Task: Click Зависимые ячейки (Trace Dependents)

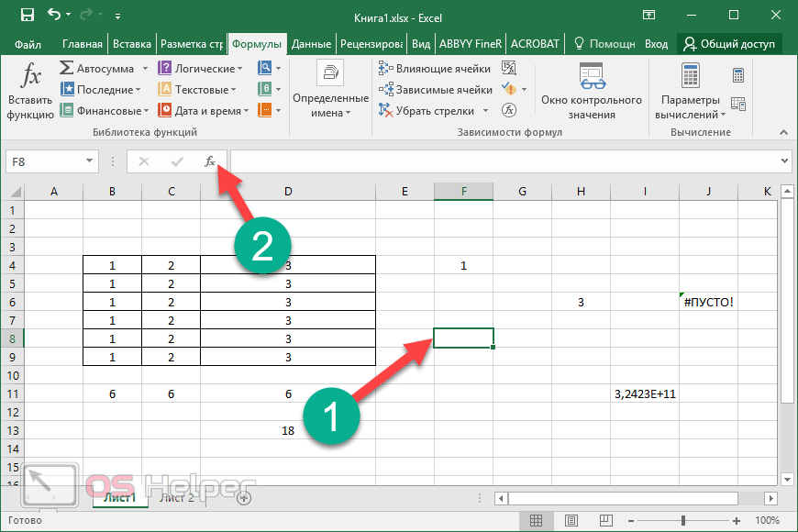Action: pos(435,90)
